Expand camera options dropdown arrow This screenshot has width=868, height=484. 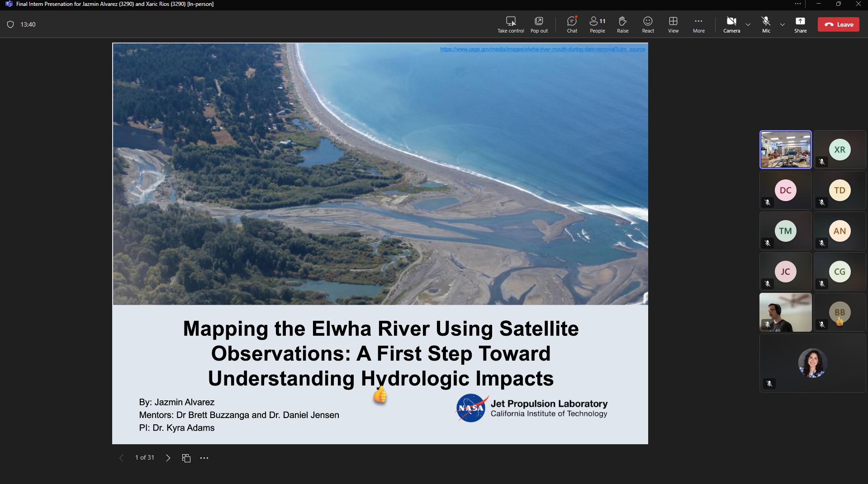[748, 24]
